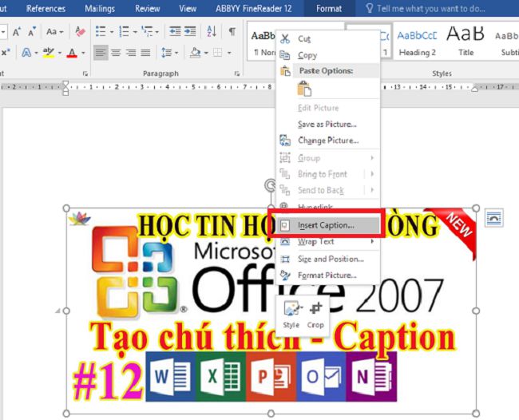519x420 pixels.
Task: Open the References tab
Action: pos(46,8)
